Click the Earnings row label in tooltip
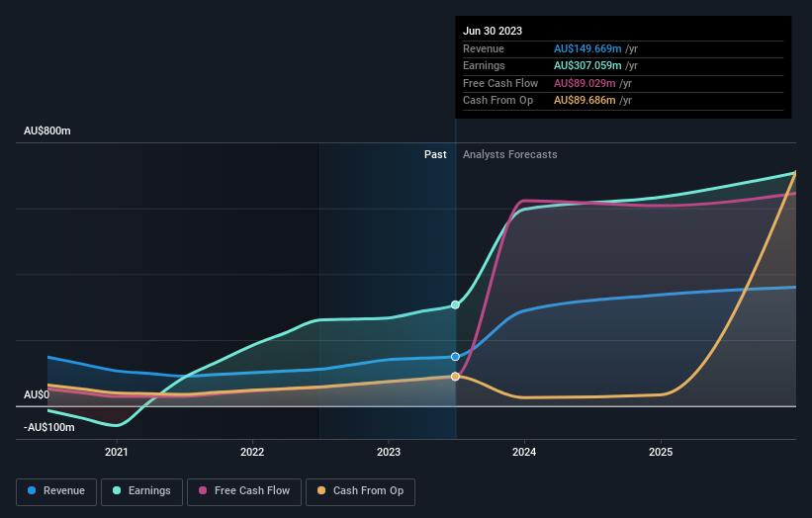 [x=484, y=65]
